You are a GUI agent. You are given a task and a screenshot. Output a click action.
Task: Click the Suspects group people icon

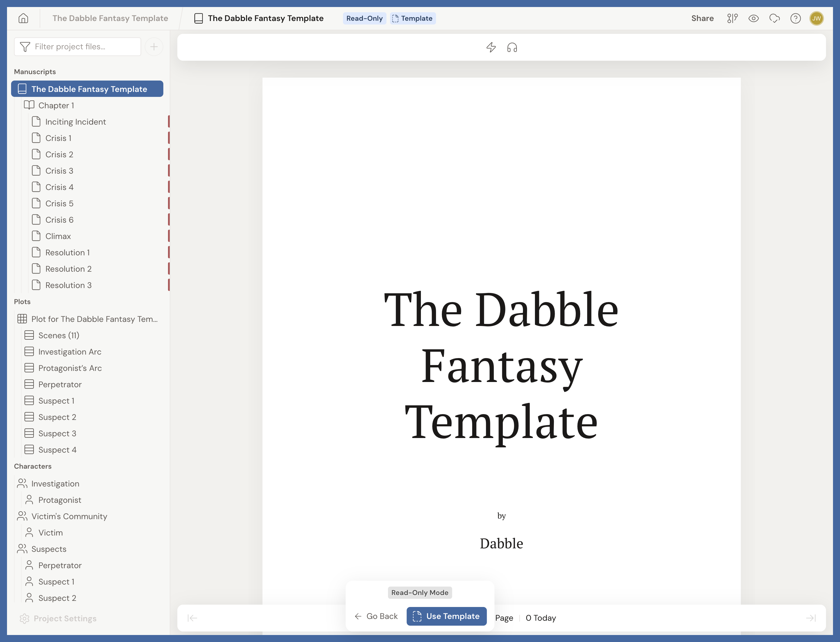22,549
